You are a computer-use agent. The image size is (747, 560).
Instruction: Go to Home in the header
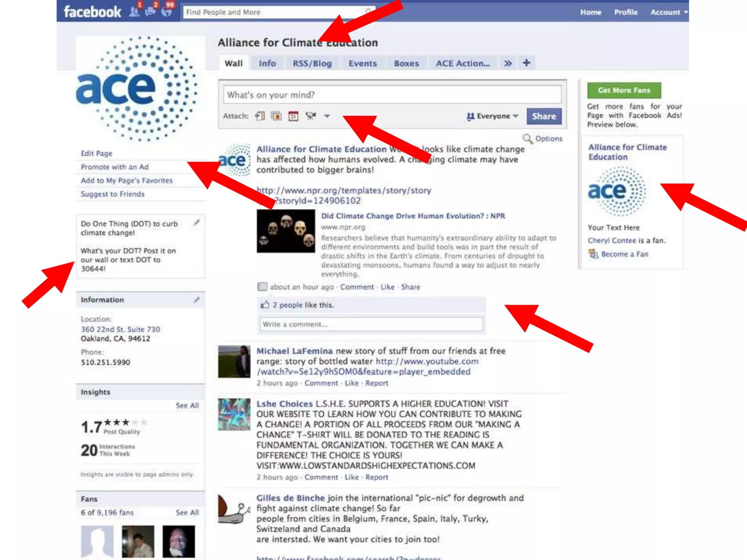[x=591, y=12]
